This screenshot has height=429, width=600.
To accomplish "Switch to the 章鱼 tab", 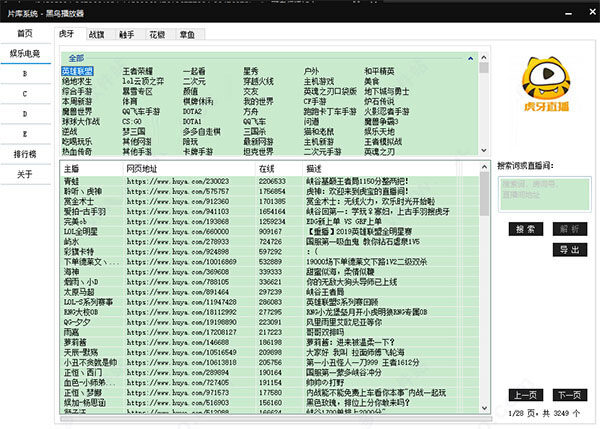I will click(187, 34).
